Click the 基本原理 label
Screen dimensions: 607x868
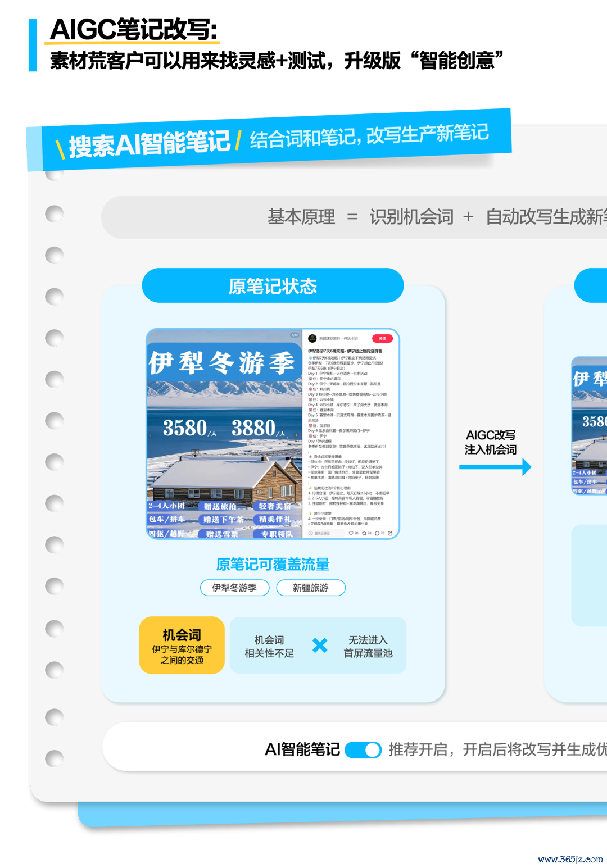click(301, 217)
